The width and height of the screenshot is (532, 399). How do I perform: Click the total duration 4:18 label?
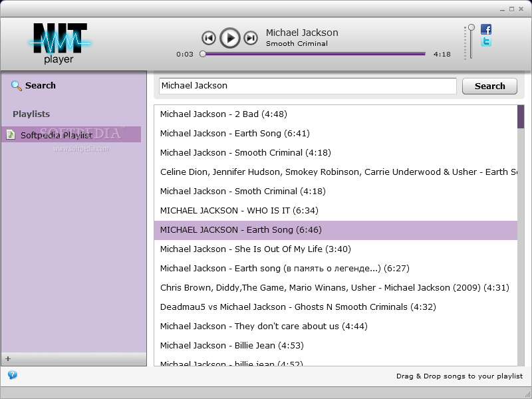[442, 55]
